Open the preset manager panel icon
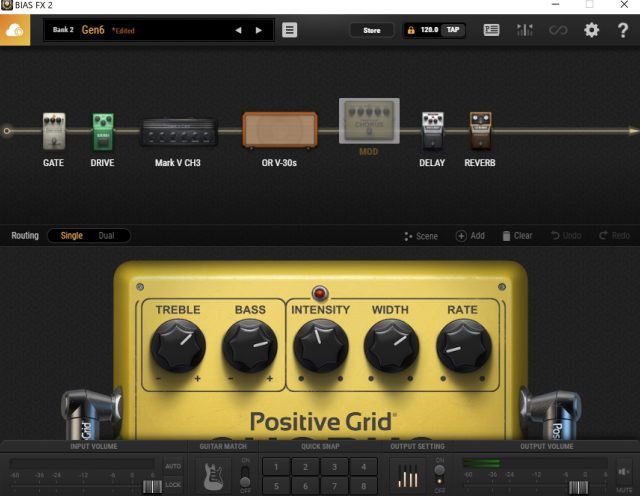The width and height of the screenshot is (640, 496). click(x=491, y=30)
